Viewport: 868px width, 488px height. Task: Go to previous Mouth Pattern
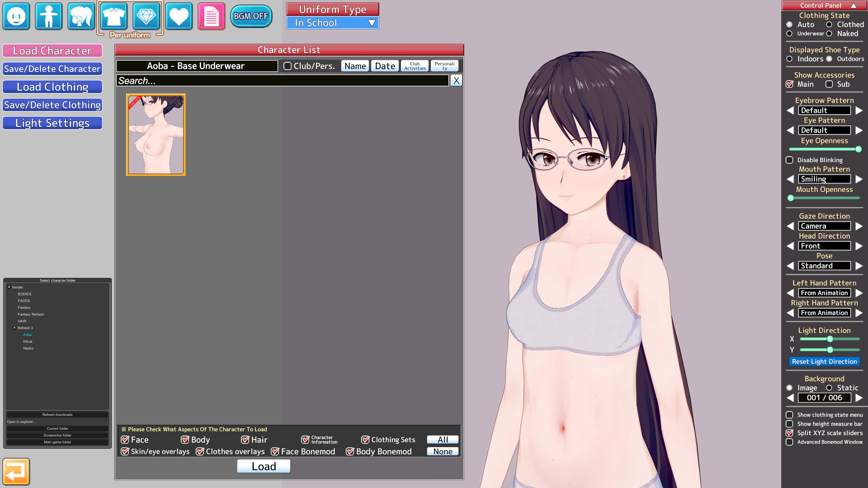790,179
